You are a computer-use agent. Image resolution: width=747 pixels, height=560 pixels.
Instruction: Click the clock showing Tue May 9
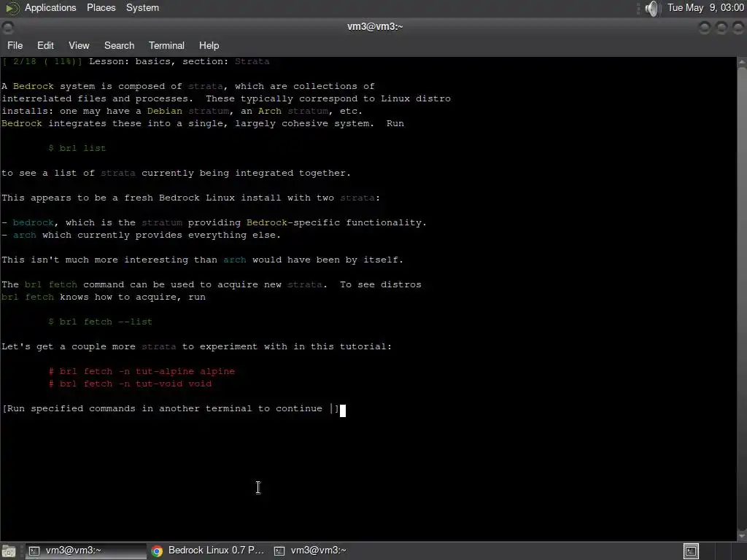[705, 7]
